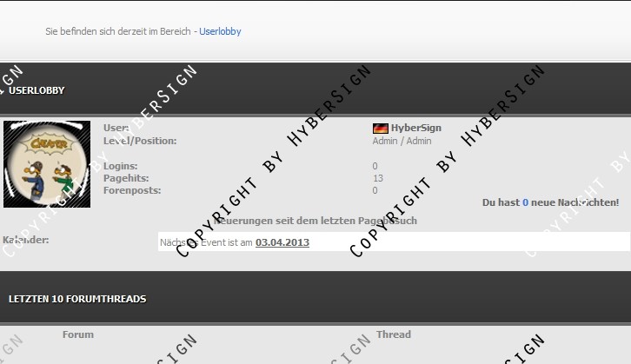This screenshot has height=364, width=631.
Task: Click the Level/Position label
Action: [139, 141]
